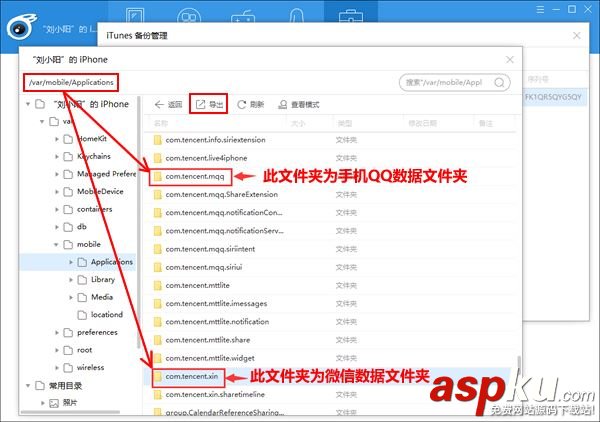Expand the wireless tree node
Screen dimensions: 600x422
57,368
